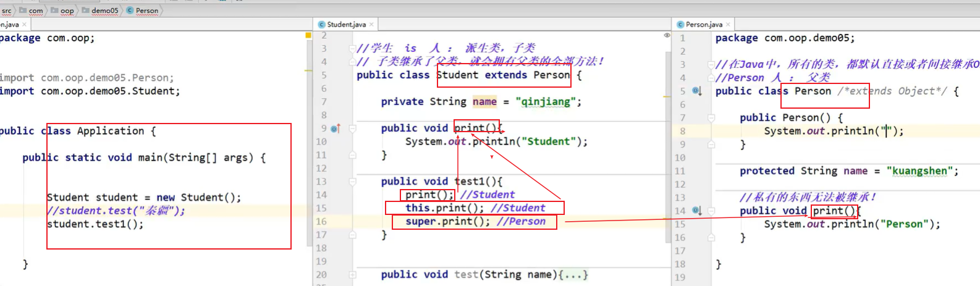The image size is (980, 286).
Task: Collapse the Person() constructor at line 7
Action: point(711,117)
